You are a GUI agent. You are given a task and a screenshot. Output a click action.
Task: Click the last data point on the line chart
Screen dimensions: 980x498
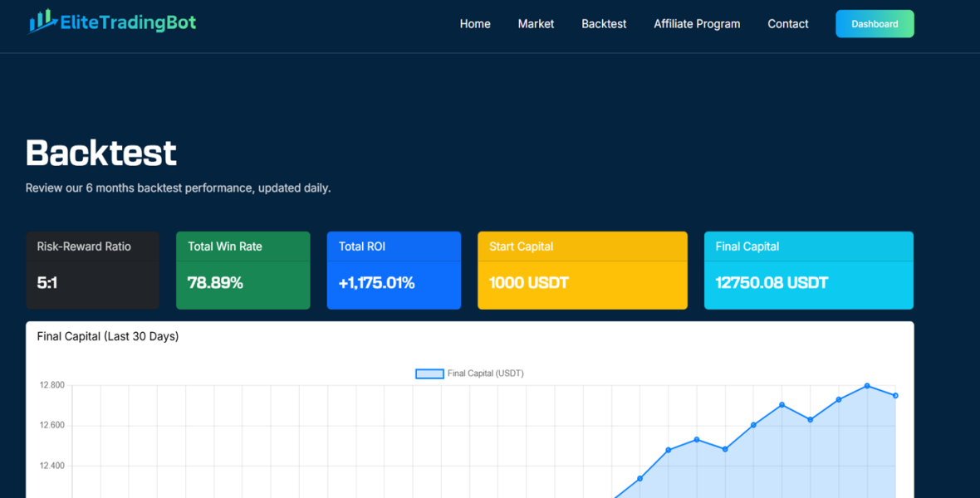tap(894, 396)
